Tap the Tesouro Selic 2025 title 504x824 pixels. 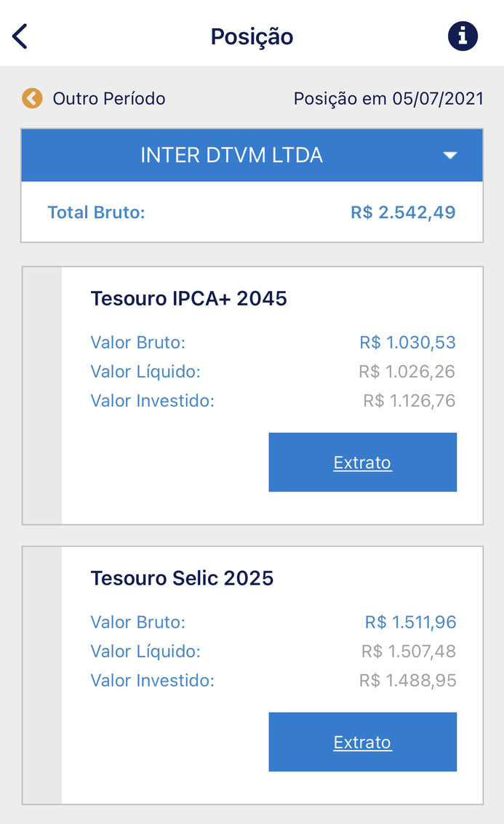point(182,578)
